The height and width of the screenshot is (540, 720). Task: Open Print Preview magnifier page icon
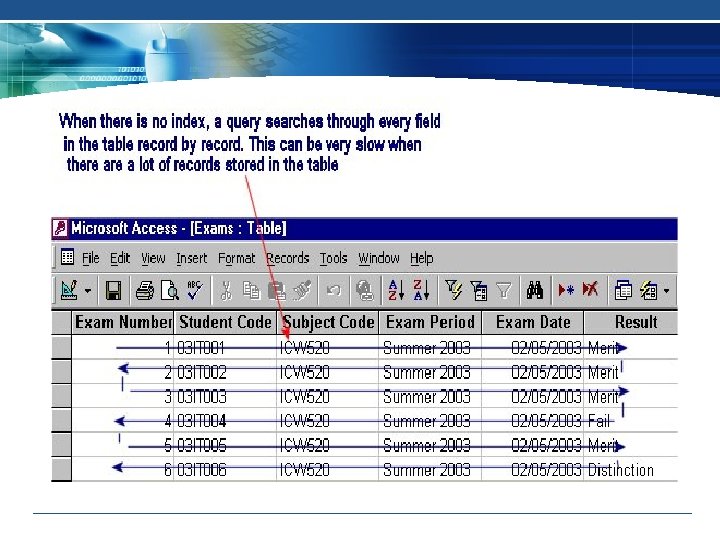[169, 291]
